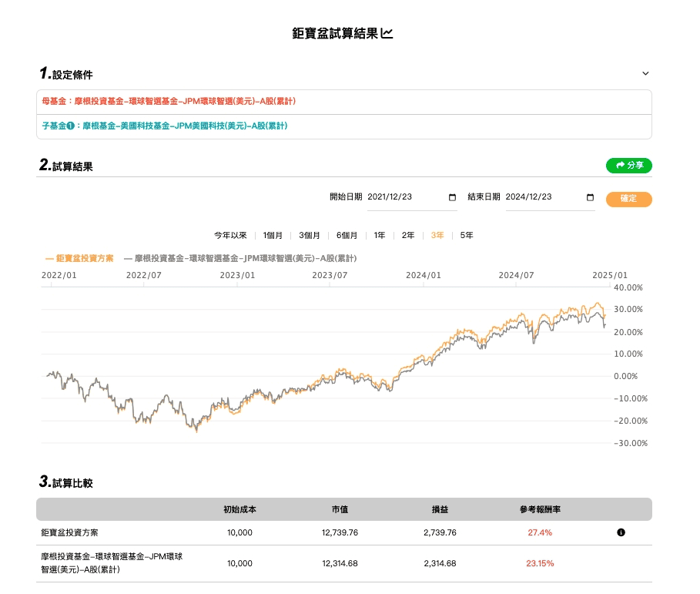The image size is (700, 594).
Task: Click the chart icon beside 鉅寶盆試算結果 title
Action: pyautogui.click(x=387, y=33)
